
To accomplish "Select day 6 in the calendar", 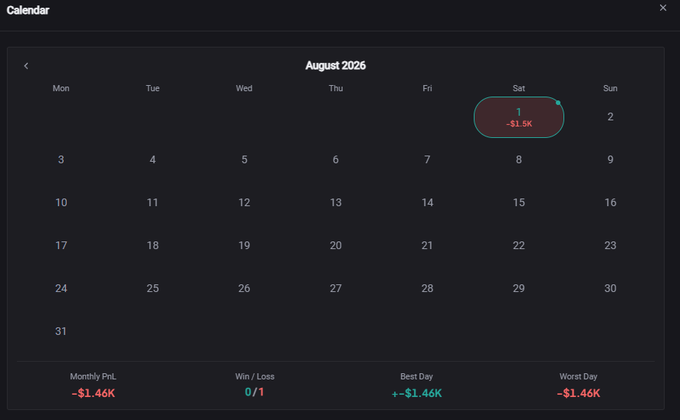I will tap(336, 160).
